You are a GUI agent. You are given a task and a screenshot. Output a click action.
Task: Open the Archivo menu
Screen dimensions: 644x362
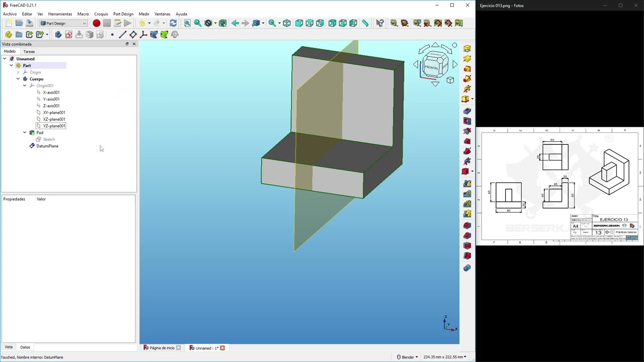point(10,14)
